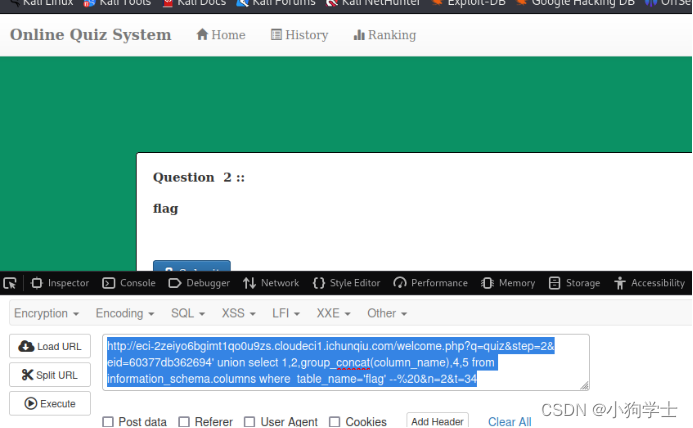Open the Kali Tools bookmark
693x428 pixels.
pos(117,3)
